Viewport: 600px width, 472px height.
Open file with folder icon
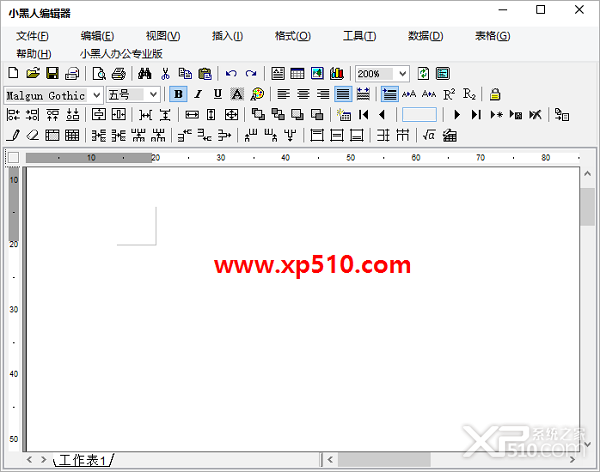[x=33, y=73]
